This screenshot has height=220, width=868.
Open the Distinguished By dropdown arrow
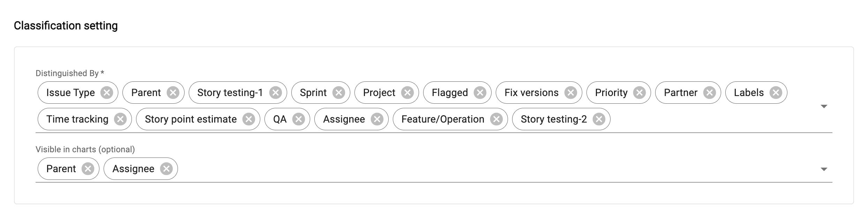click(x=824, y=106)
